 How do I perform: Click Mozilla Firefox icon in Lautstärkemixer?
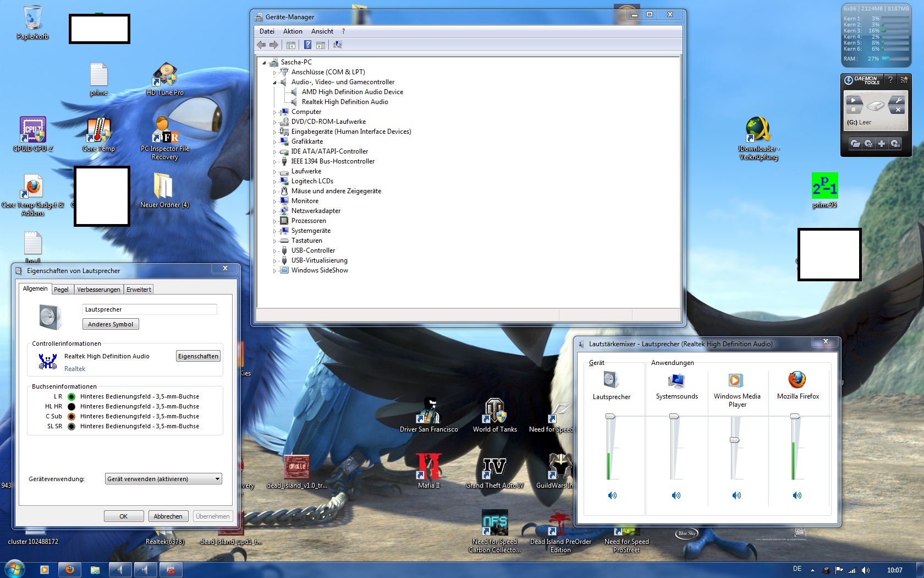[797, 379]
